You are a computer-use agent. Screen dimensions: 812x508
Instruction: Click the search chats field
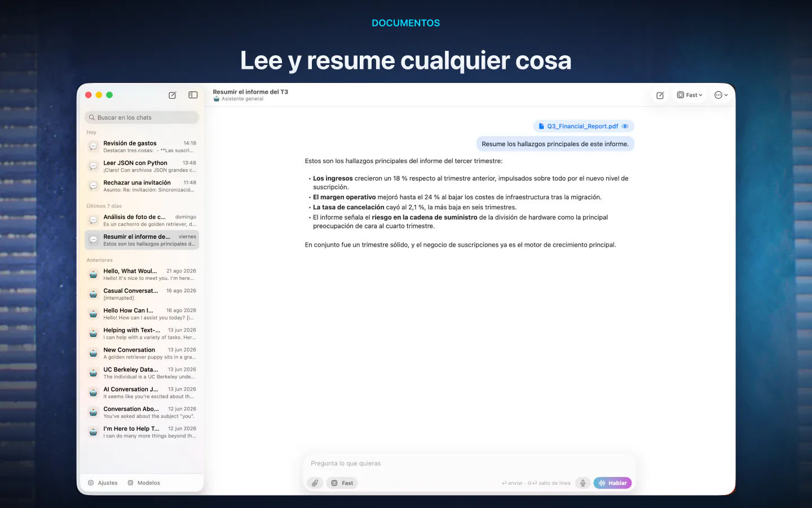[x=142, y=117]
